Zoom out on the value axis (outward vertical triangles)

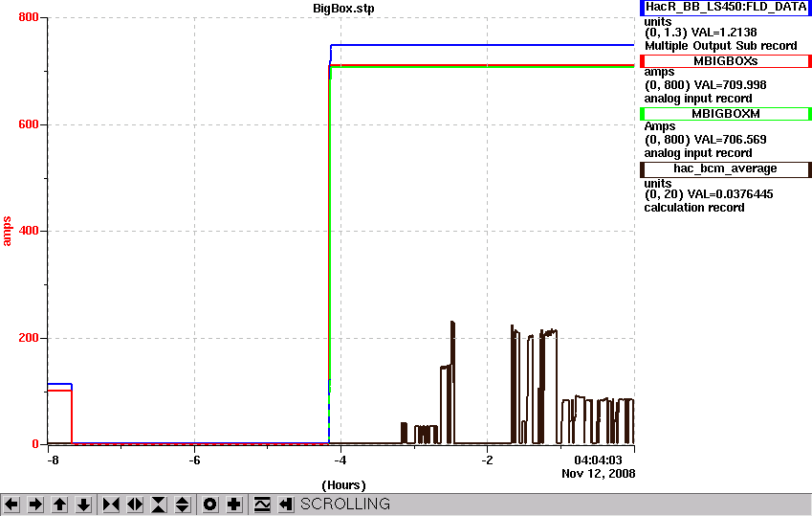coord(183,505)
